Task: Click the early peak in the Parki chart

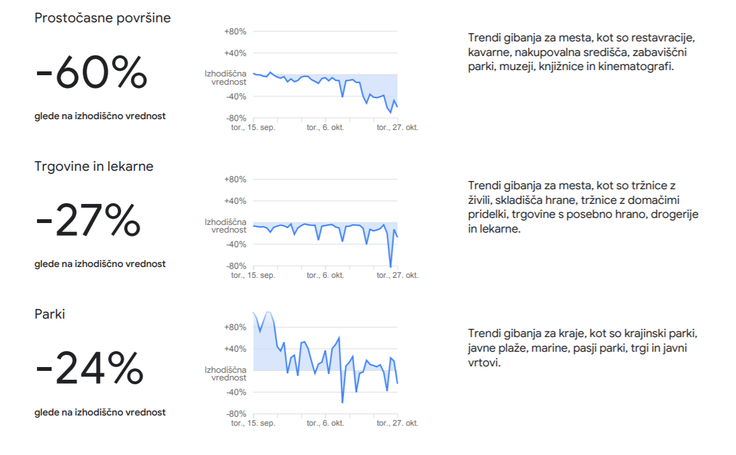Action: pyautogui.click(x=268, y=312)
